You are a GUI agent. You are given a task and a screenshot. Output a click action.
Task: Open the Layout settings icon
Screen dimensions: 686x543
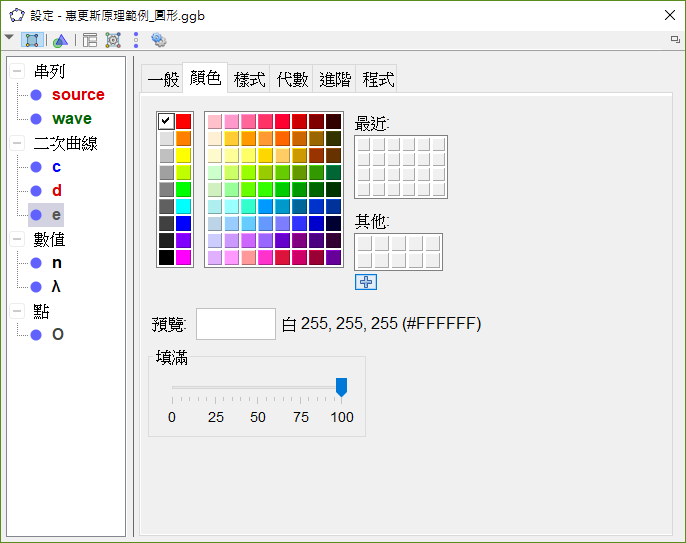point(90,40)
